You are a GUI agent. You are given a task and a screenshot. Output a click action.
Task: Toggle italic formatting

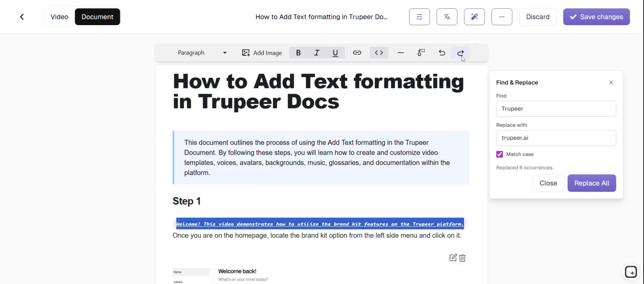pyautogui.click(x=317, y=53)
